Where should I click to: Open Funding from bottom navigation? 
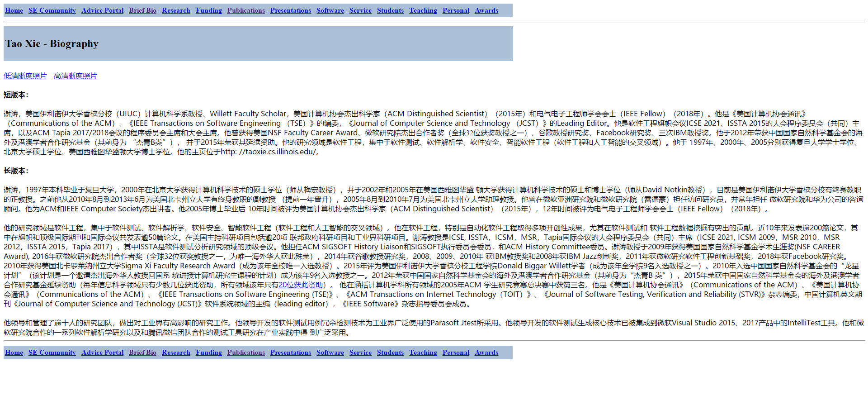point(209,353)
